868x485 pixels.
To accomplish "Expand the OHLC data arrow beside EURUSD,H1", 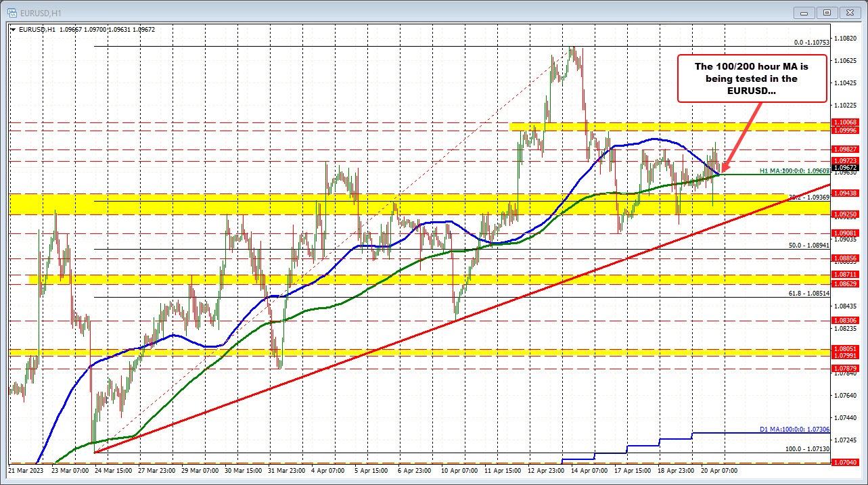I will coord(12,29).
